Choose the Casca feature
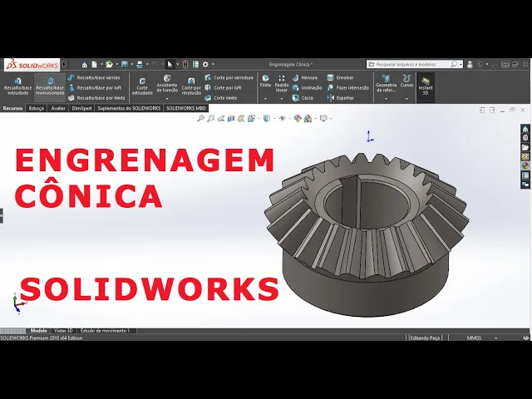The image size is (532, 399). click(x=303, y=98)
